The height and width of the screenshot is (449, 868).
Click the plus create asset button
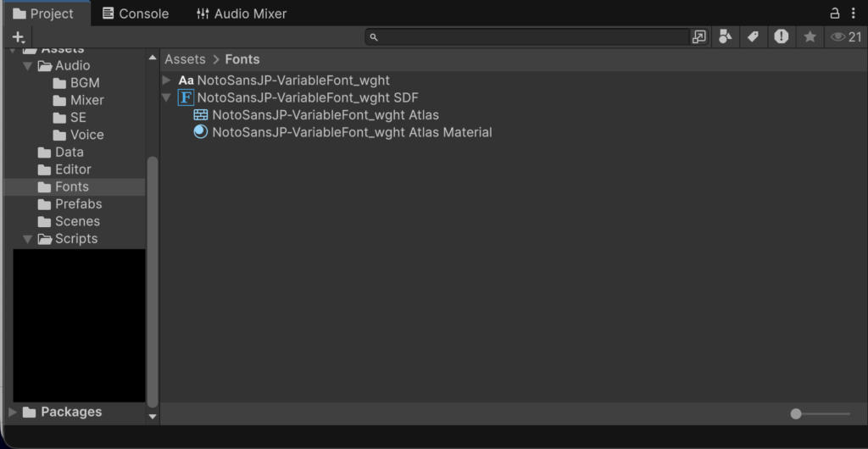click(19, 37)
